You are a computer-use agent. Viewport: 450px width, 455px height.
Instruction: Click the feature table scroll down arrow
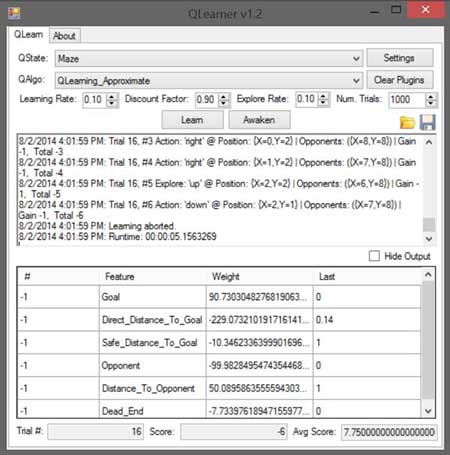click(x=428, y=411)
